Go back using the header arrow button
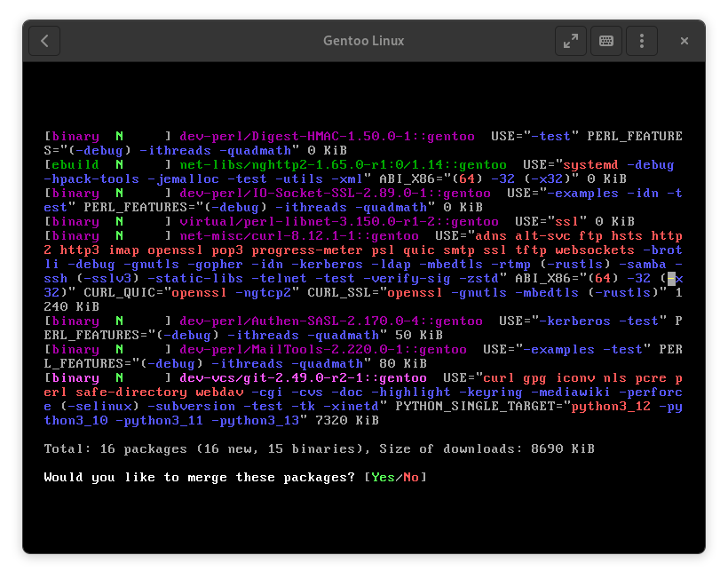Viewport: 728px width, 579px height. pyautogui.click(x=44, y=41)
